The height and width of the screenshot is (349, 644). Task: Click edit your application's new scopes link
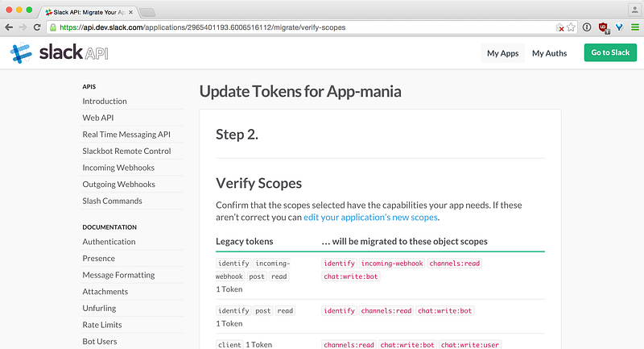pos(370,217)
